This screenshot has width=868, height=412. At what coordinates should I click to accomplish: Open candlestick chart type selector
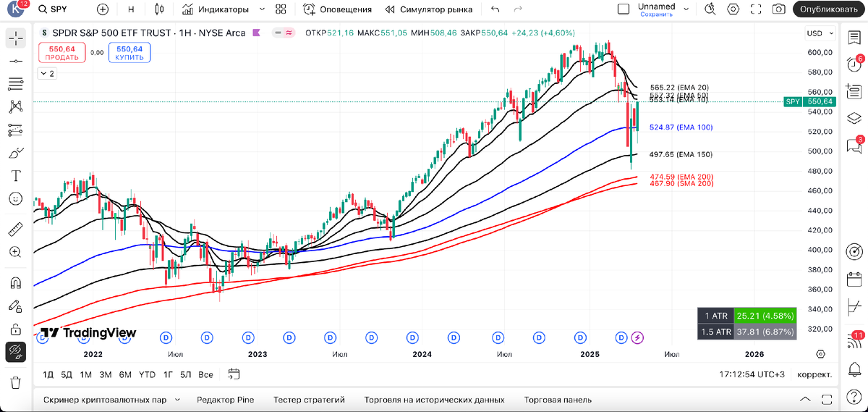[x=160, y=9]
